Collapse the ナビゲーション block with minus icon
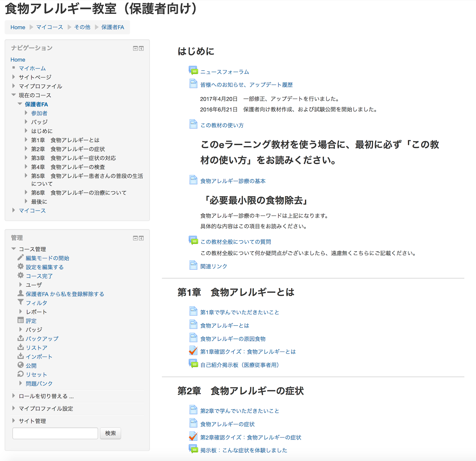Image resolution: width=476 pixels, height=461 pixels. click(x=135, y=49)
